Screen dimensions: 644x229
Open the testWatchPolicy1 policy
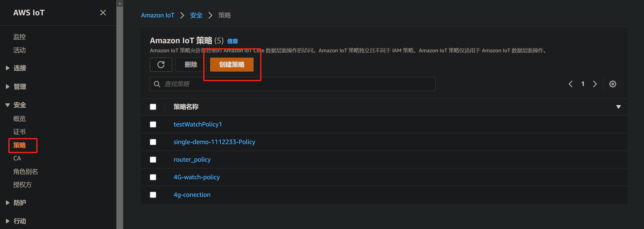click(x=198, y=124)
